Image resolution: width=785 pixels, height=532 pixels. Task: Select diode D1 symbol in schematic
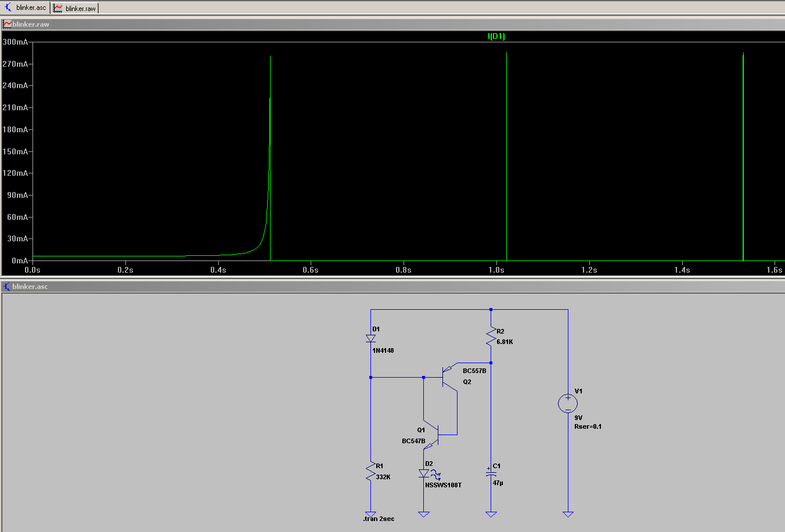tap(370, 338)
